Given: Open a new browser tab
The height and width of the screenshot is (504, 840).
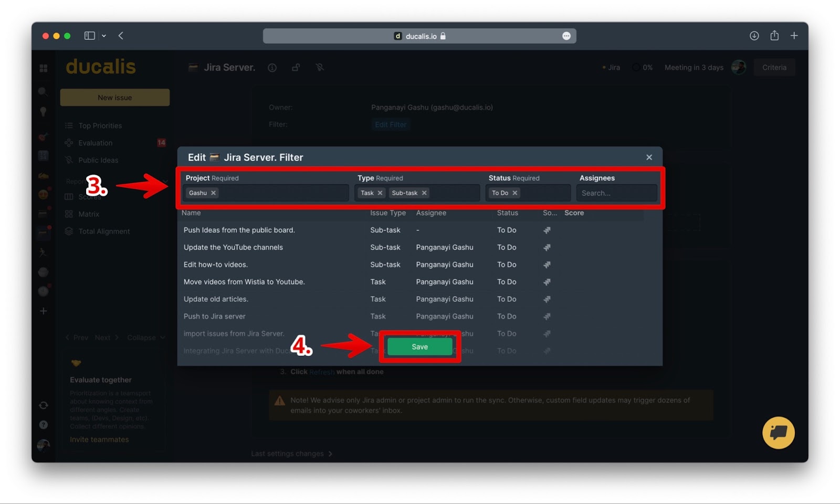Looking at the screenshot, I should 794,36.
